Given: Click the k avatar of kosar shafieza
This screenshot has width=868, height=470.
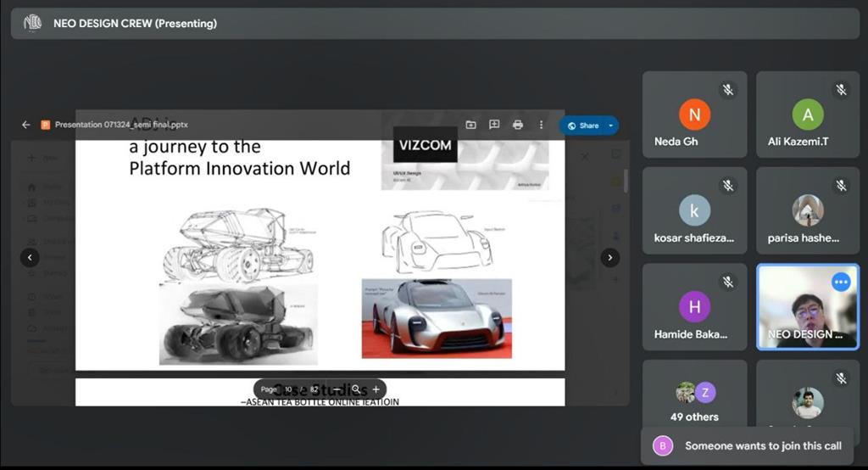Looking at the screenshot, I should pyautogui.click(x=694, y=210).
